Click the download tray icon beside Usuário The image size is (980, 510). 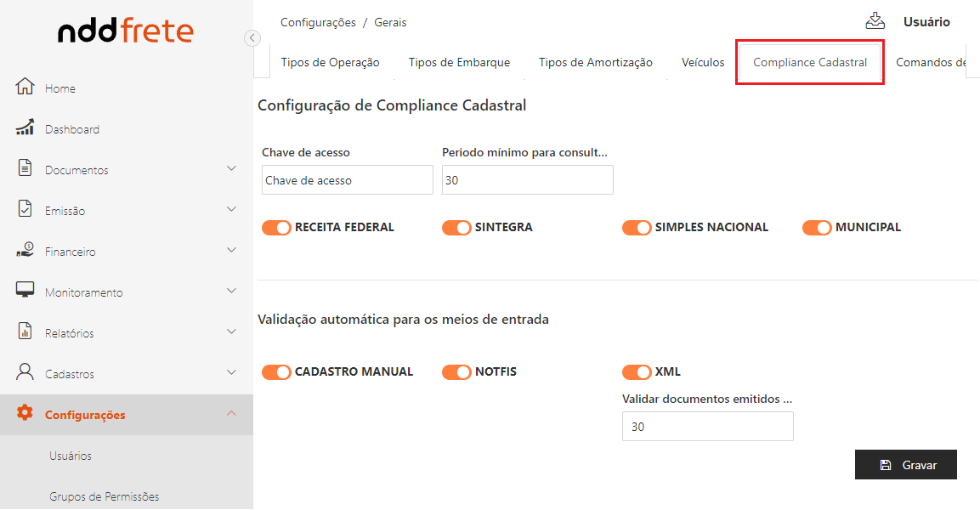(875, 21)
